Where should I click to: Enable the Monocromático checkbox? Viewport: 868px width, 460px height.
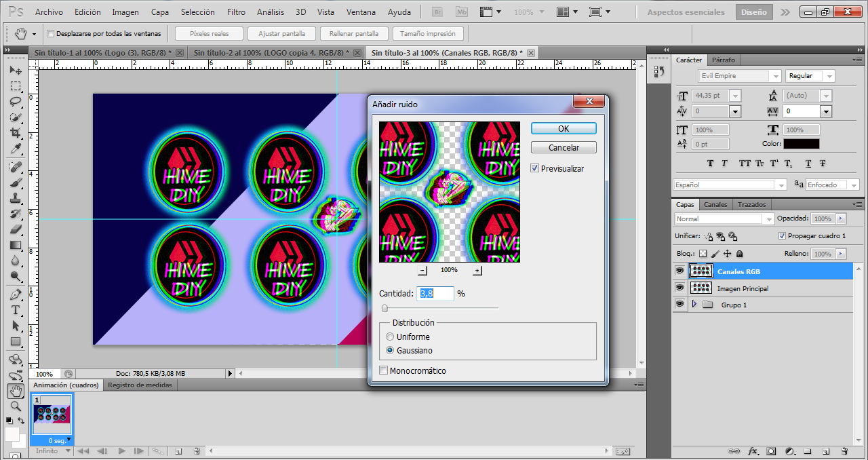(x=384, y=370)
